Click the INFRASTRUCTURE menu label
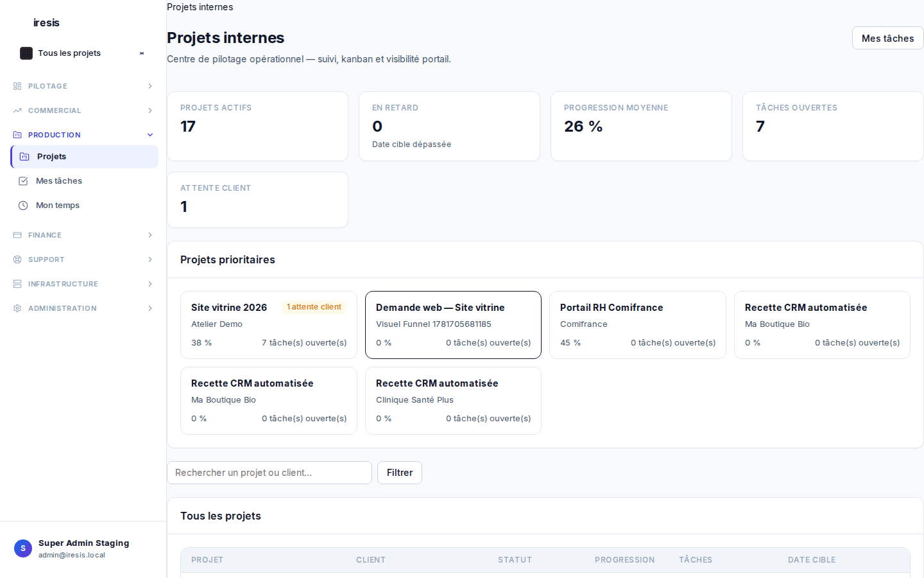The image size is (924, 578). point(63,284)
